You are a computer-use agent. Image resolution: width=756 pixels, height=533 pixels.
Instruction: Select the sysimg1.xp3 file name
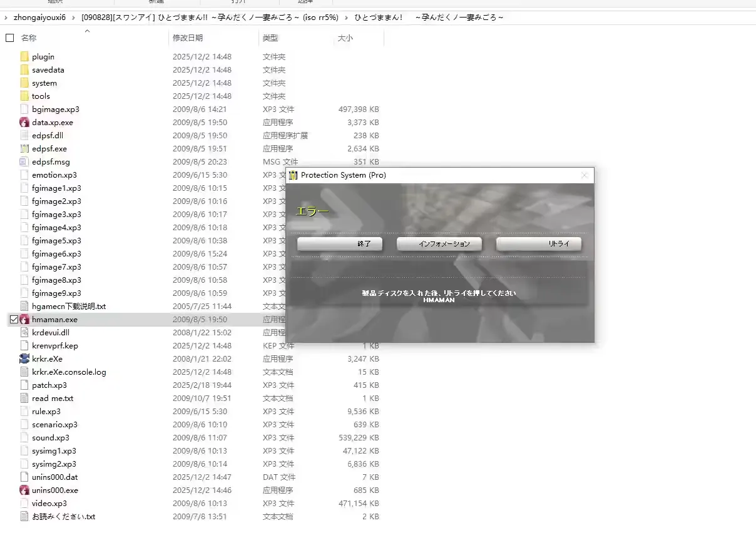(x=54, y=450)
